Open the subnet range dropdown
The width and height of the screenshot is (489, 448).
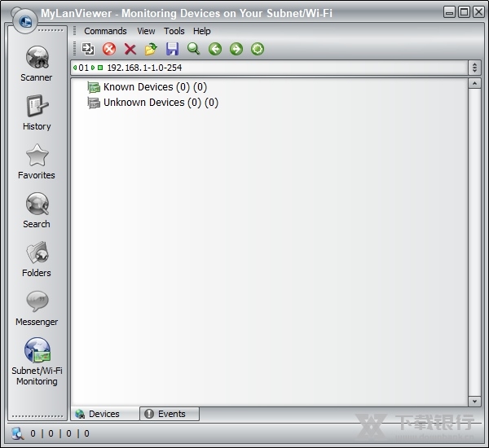[x=474, y=68]
